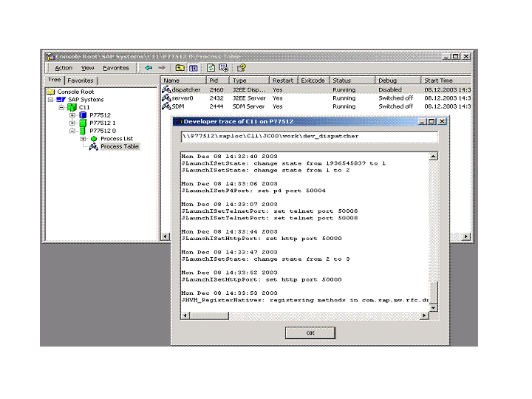The image size is (532, 399).
Task: Select the Console Root tree item
Action: coord(75,92)
